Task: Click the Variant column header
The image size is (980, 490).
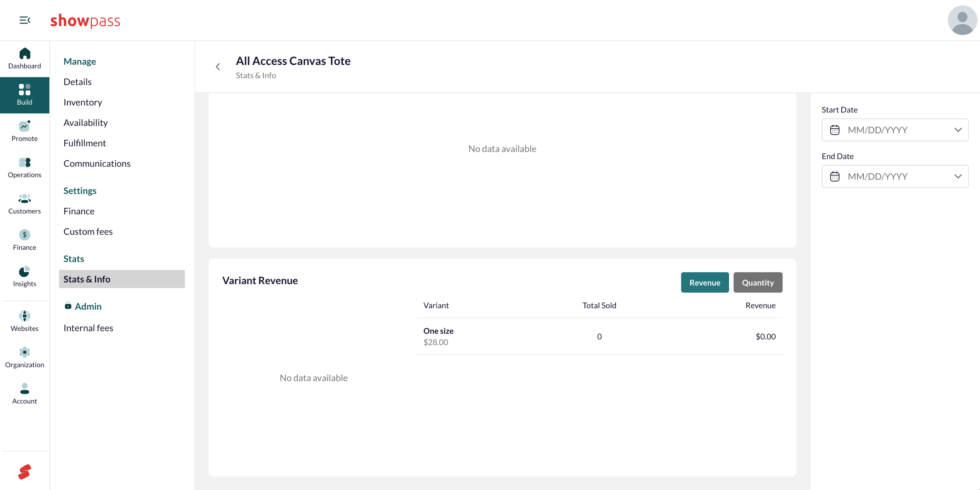Action: [x=436, y=306]
